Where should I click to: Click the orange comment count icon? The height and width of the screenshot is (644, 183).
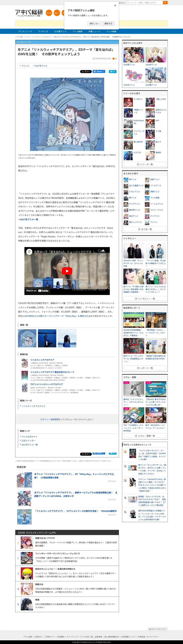114,59
